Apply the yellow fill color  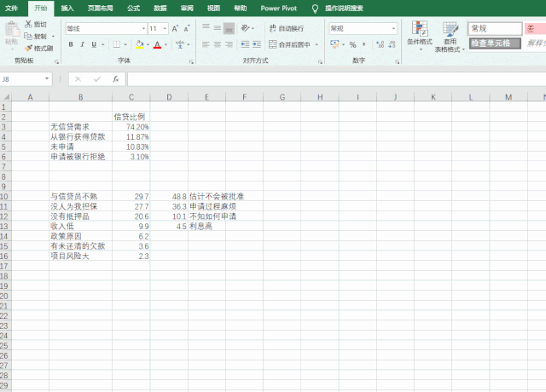[x=138, y=44]
